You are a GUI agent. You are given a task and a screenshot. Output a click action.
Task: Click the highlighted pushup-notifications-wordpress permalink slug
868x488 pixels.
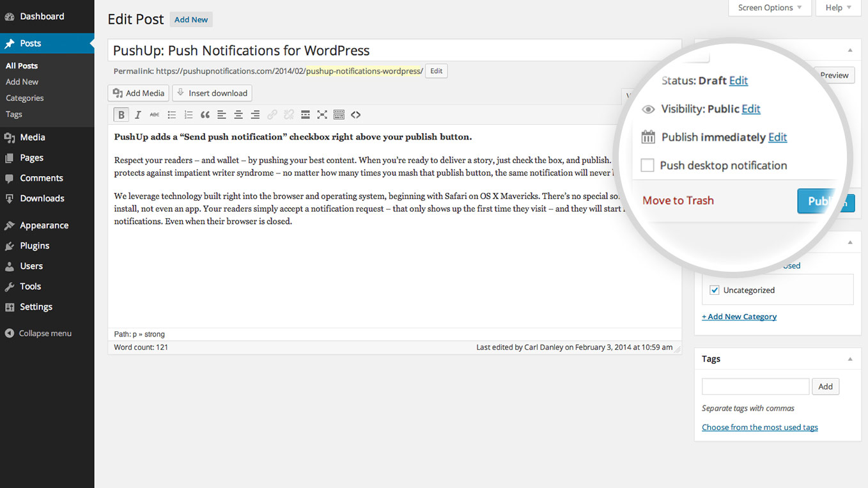[x=363, y=71]
